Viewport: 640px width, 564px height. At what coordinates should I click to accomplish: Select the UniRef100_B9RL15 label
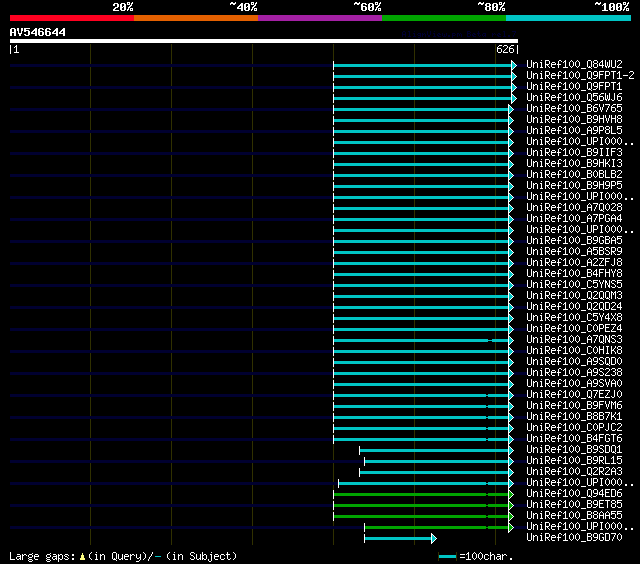point(574,461)
